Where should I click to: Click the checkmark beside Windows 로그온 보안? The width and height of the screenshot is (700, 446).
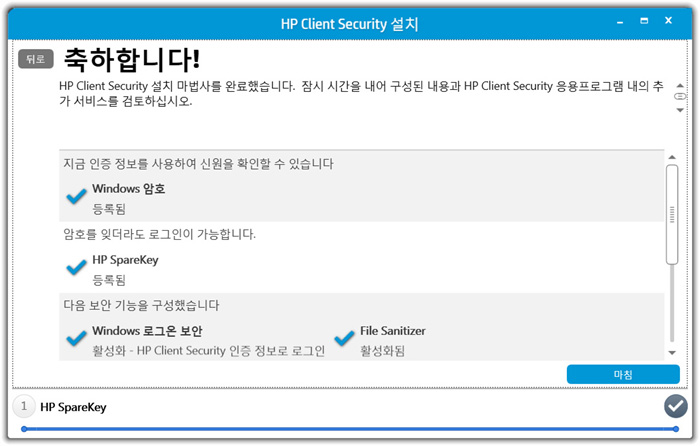(x=76, y=338)
